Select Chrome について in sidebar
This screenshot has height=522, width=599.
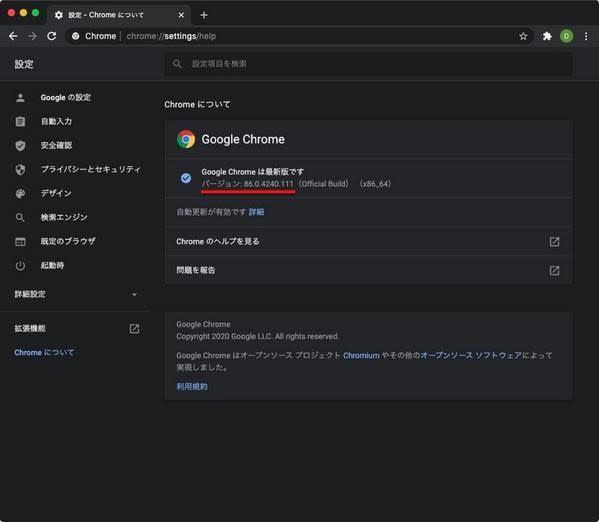pos(44,352)
